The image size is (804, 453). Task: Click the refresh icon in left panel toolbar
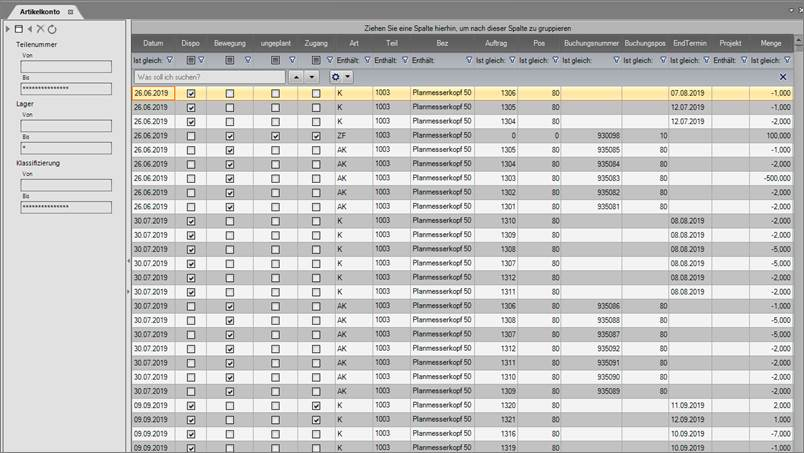pos(52,29)
